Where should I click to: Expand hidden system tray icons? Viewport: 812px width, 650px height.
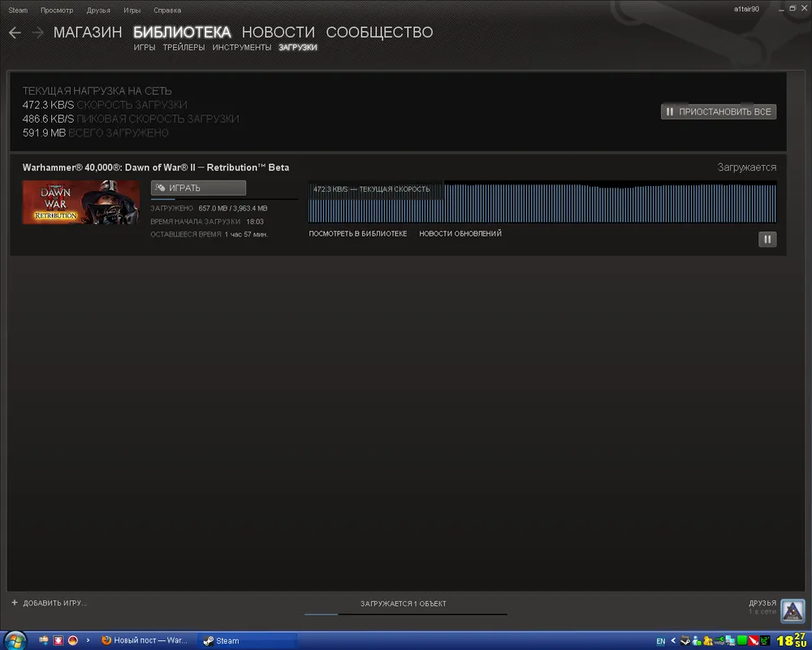pyautogui.click(x=673, y=641)
